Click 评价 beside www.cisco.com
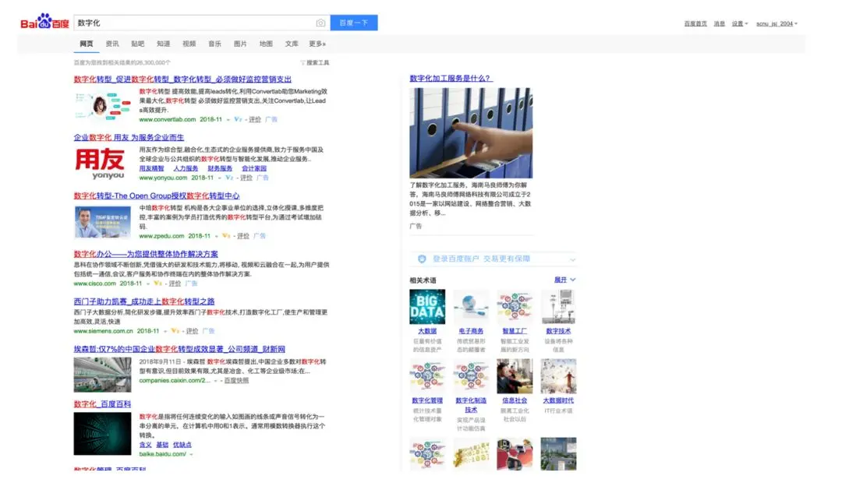The height and width of the screenshot is (504, 842). point(175,284)
